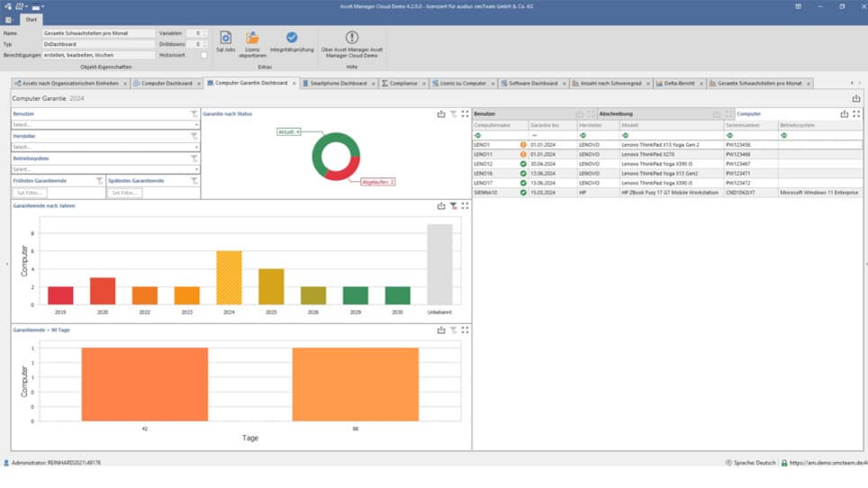The height and width of the screenshot is (488, 868).
Task: Maximize the Garantie nach Status panel
Action: [465, 114]
